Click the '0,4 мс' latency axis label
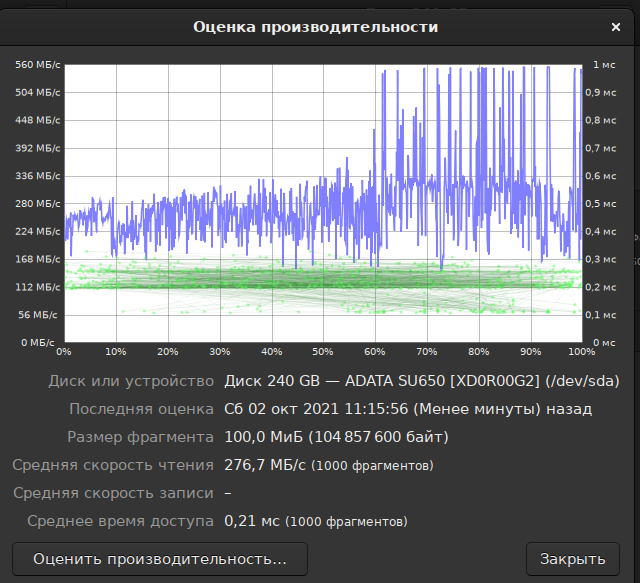Image resolution: width=640 pixels, height=583 pixels. click(x=600, y=231)
